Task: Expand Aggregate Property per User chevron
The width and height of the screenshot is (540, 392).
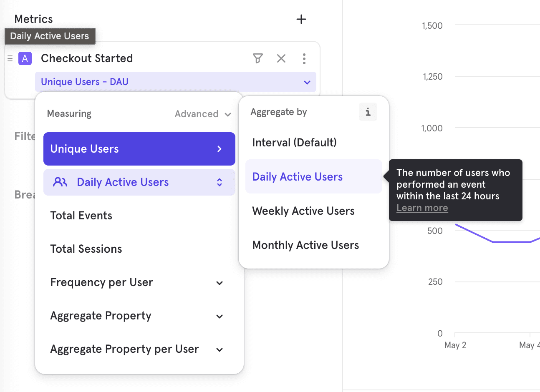Action: (220, 349)
